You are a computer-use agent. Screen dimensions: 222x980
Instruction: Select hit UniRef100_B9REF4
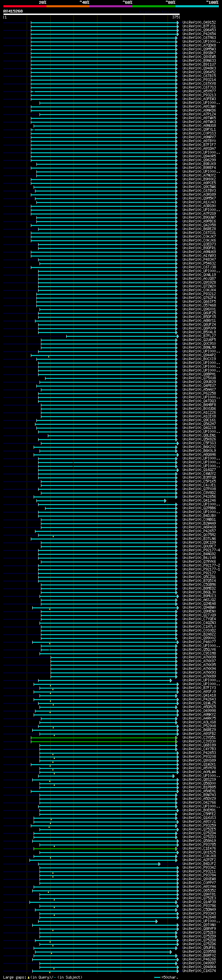tap(199, 168)
